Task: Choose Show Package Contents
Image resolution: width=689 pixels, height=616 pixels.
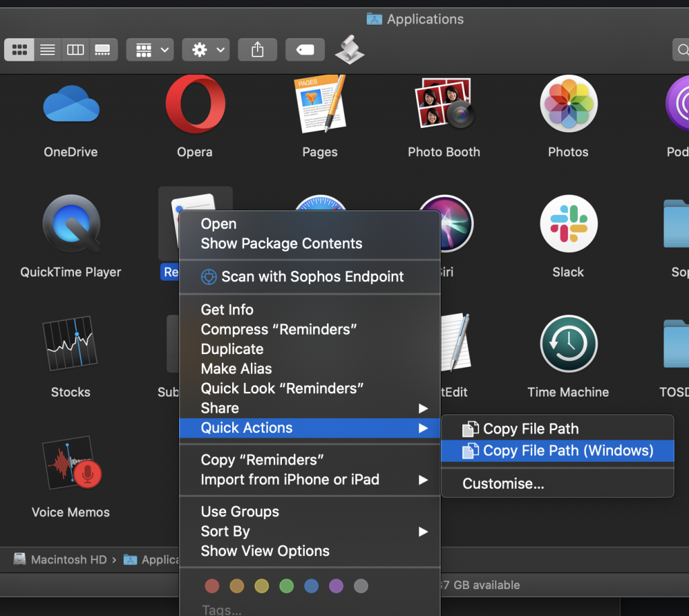Action: (310, 244)
